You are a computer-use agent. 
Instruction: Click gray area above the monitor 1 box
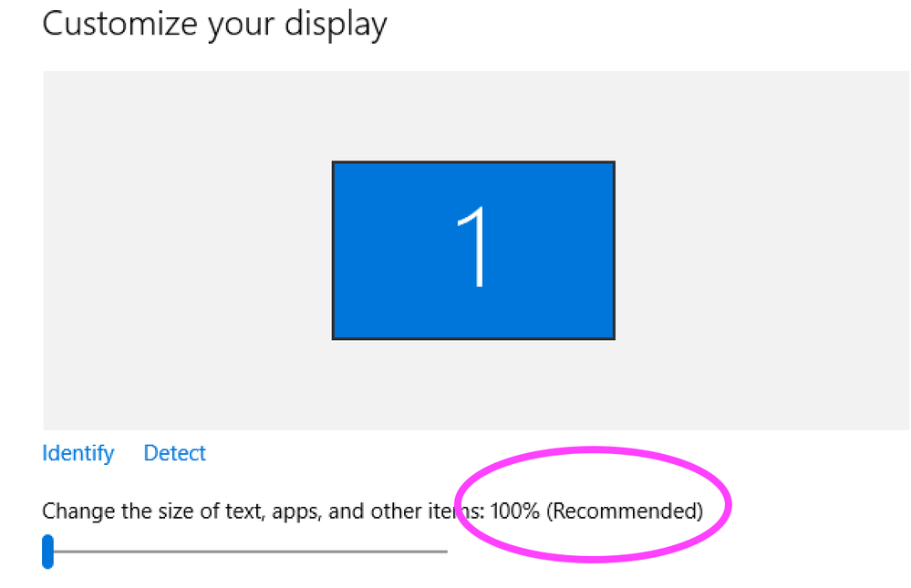click(473, 116)
